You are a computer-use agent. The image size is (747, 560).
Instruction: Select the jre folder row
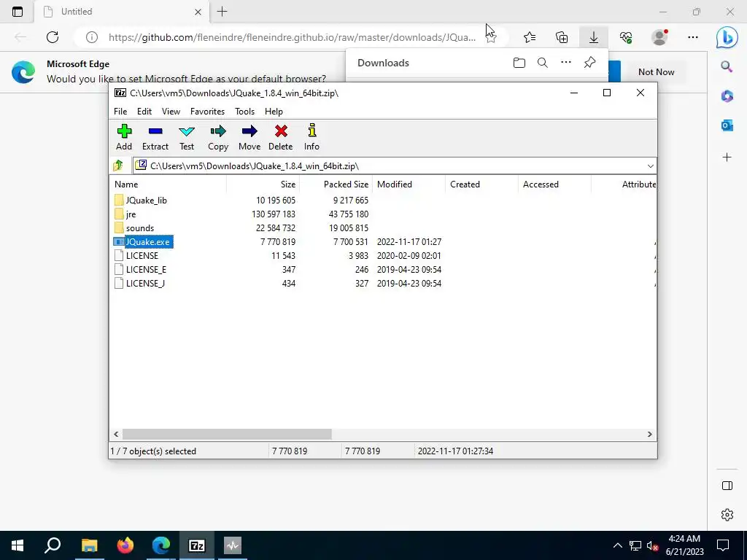click(125, 214)
